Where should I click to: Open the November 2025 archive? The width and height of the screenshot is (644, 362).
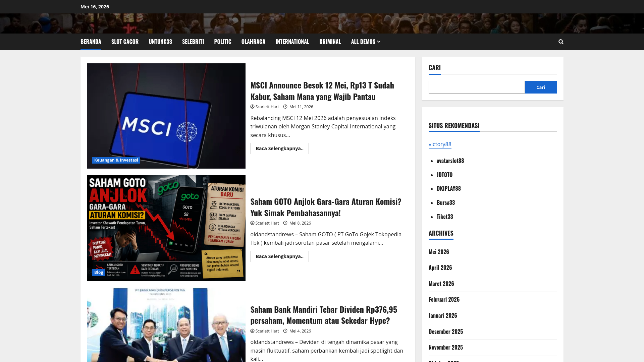click(445, 347)
